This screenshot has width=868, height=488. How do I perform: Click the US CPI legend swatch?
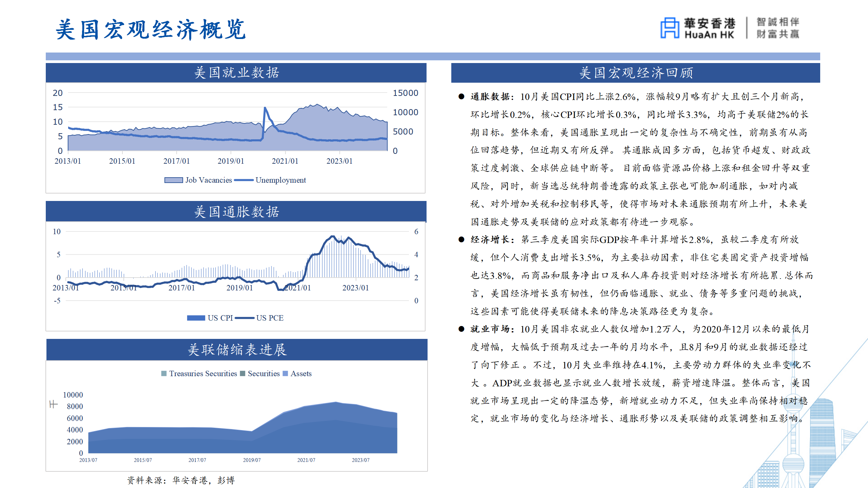point(196,318)
